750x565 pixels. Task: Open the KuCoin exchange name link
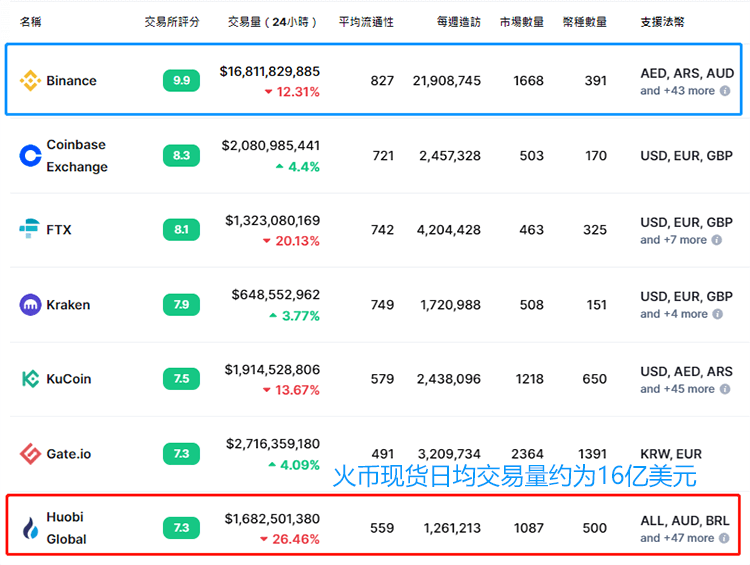pyautogui.click(x=68, y=379)
